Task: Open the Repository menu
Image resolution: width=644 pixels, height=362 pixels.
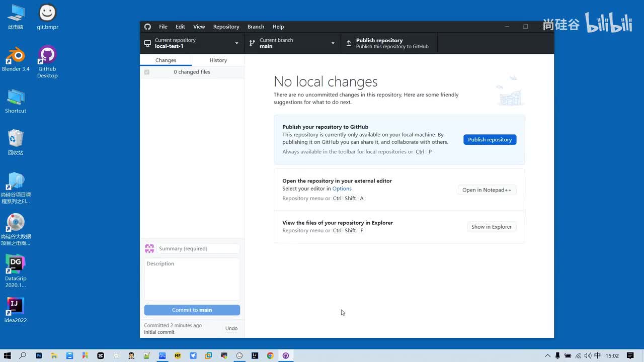Action: [226, 27]
